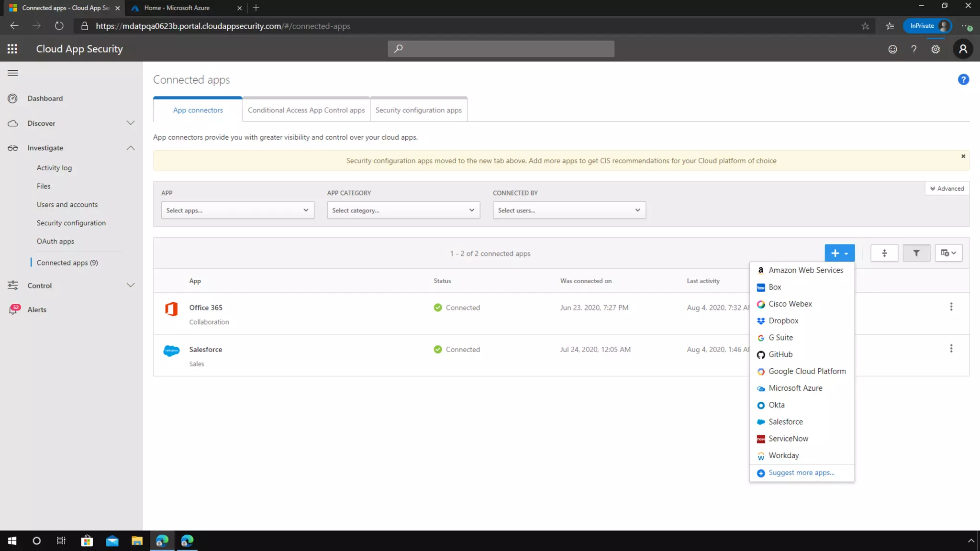Image resolution: width=980 pixels, height=551 pixels.
Task: Toggle the Advanced filter view
Action: [x=947, y=188]
